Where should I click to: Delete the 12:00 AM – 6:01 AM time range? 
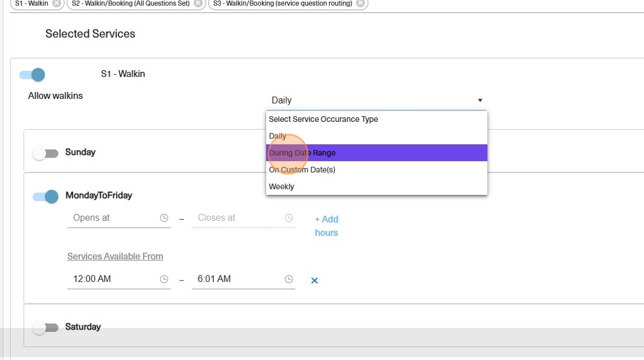[x=315, y=281]
